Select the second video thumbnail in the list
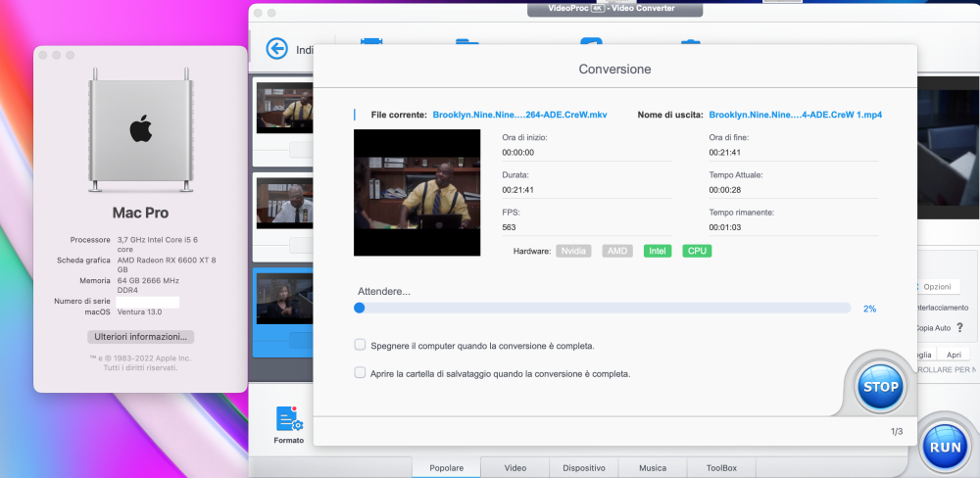This screenshot has width=980, height=478. (284, 203)
